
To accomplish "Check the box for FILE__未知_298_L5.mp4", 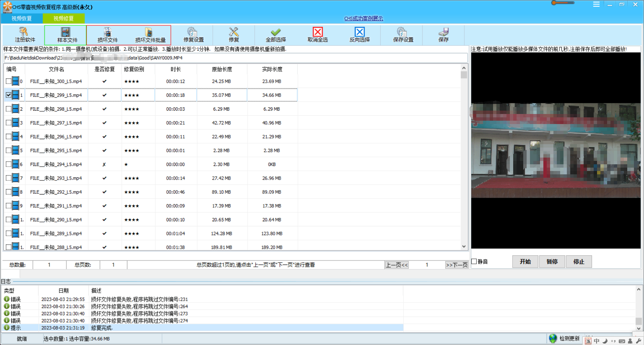I will 8,109.
